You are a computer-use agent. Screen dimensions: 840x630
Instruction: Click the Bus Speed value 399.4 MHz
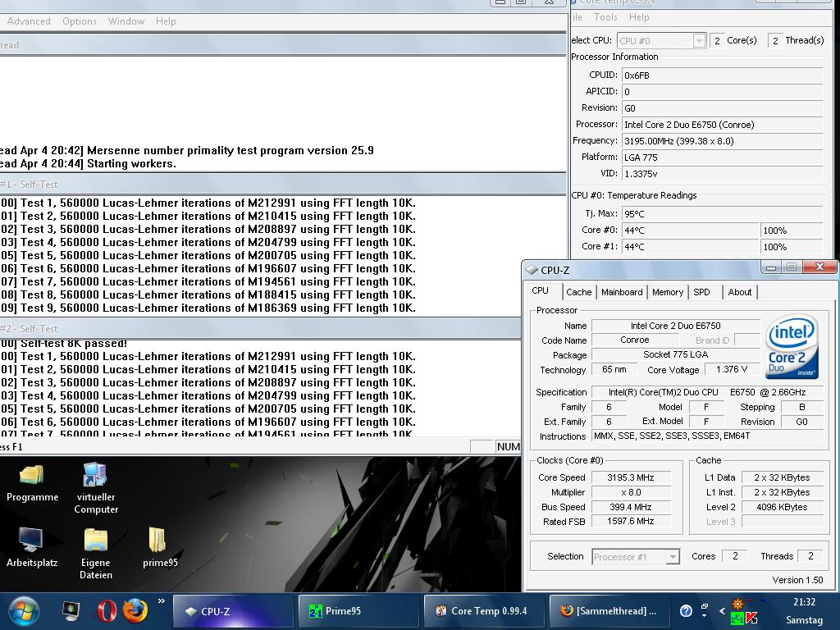pos(631,507)
